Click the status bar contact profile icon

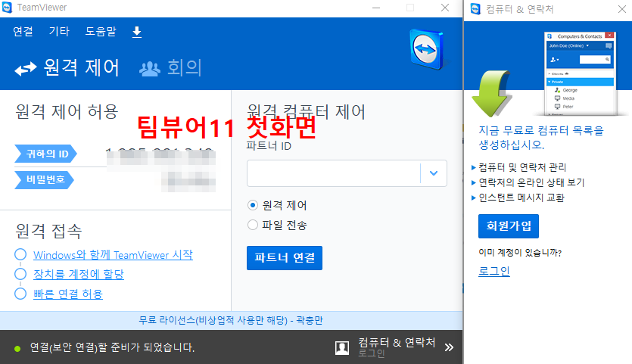pos(342,348)
